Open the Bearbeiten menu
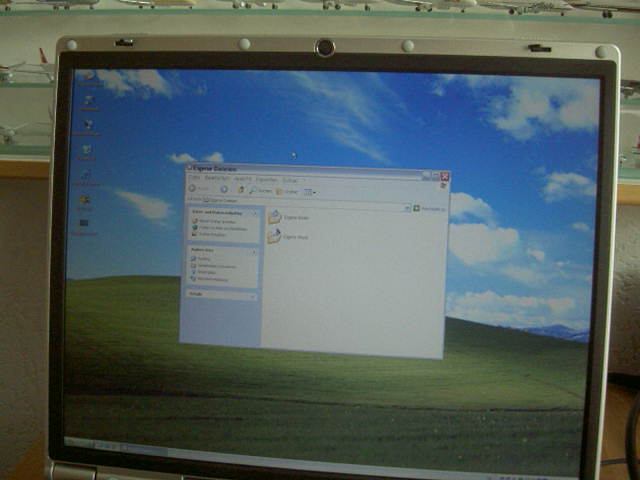 click(217, 178)
